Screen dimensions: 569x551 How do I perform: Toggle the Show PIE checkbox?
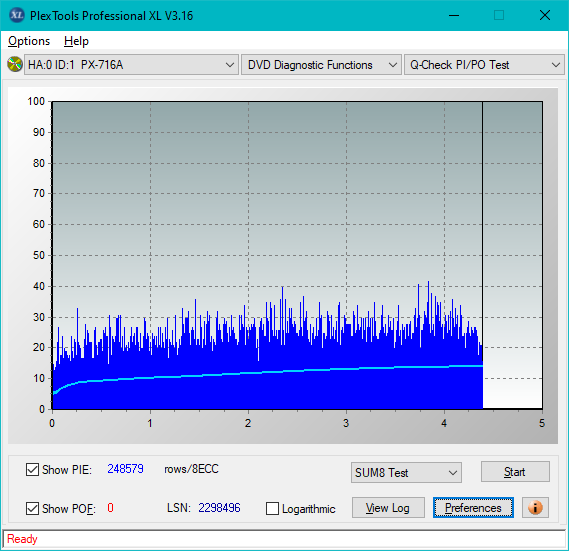click(32, 469)
